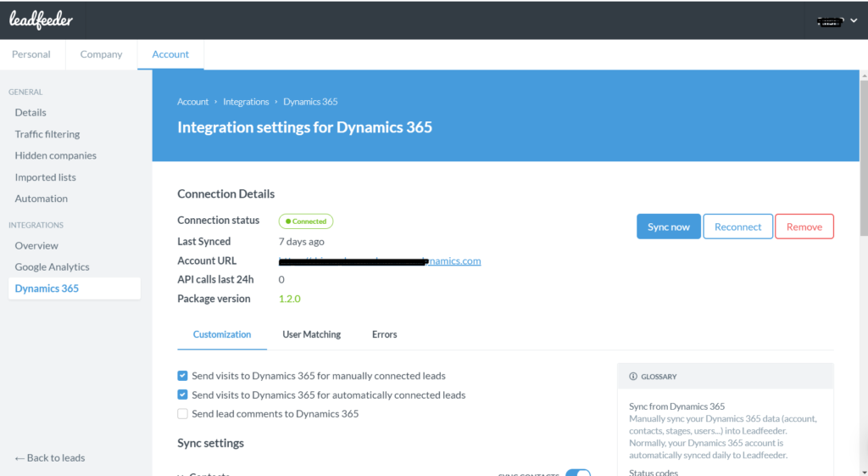Uncheck send visits for automatically connected leads
Screen dimensions: 868x476
182,395
